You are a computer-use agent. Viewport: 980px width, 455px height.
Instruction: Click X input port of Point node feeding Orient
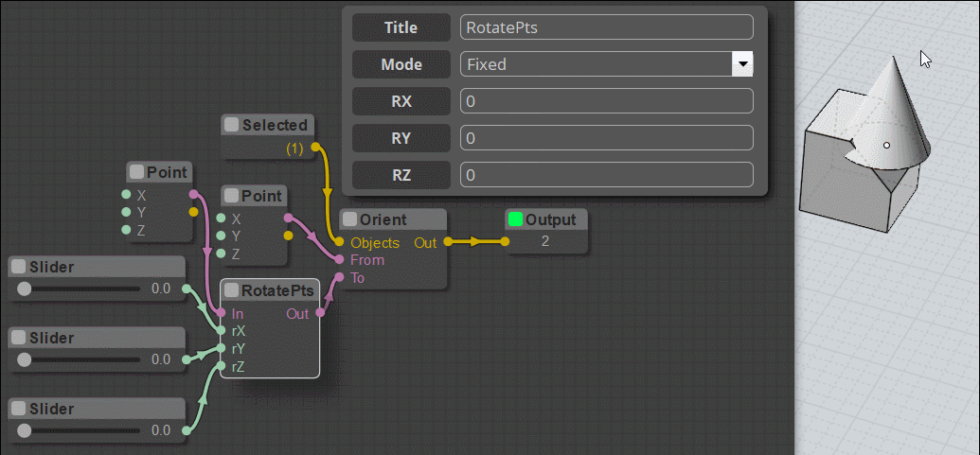point(221,218)
